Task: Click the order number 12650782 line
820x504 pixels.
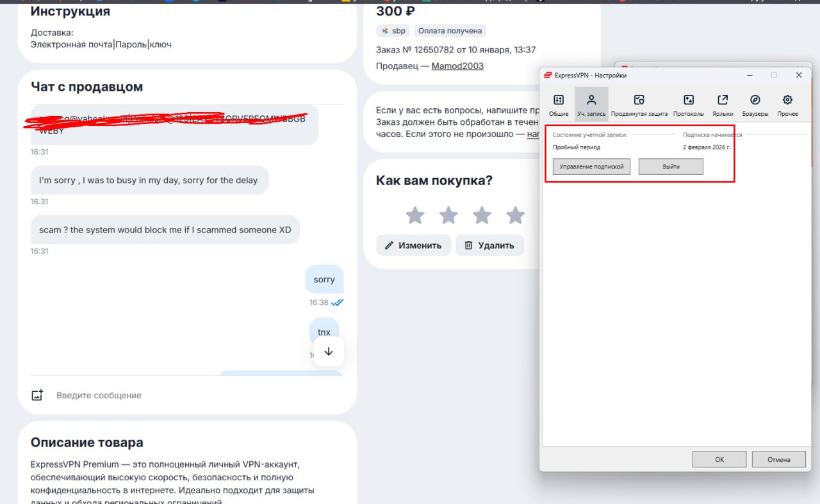Action: pos(456,49)
